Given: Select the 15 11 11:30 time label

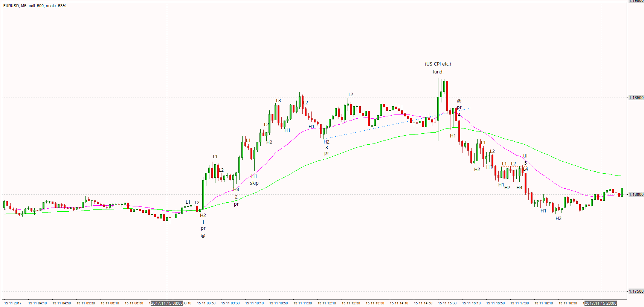Looking at the screenshot, I should click(x=302, y=303).
